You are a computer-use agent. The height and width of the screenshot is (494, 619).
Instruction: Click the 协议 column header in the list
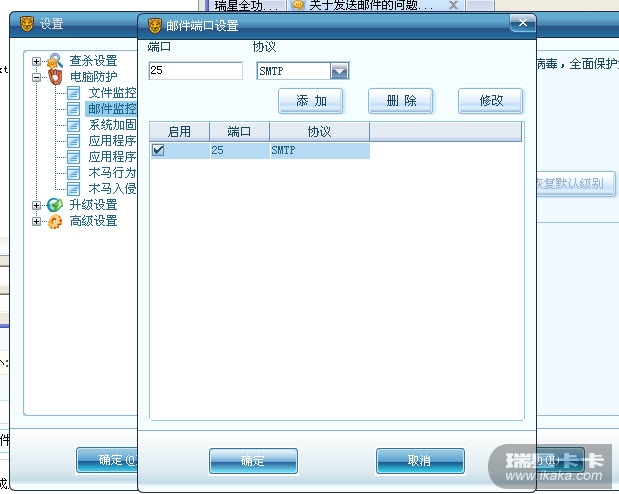(320, 131)
